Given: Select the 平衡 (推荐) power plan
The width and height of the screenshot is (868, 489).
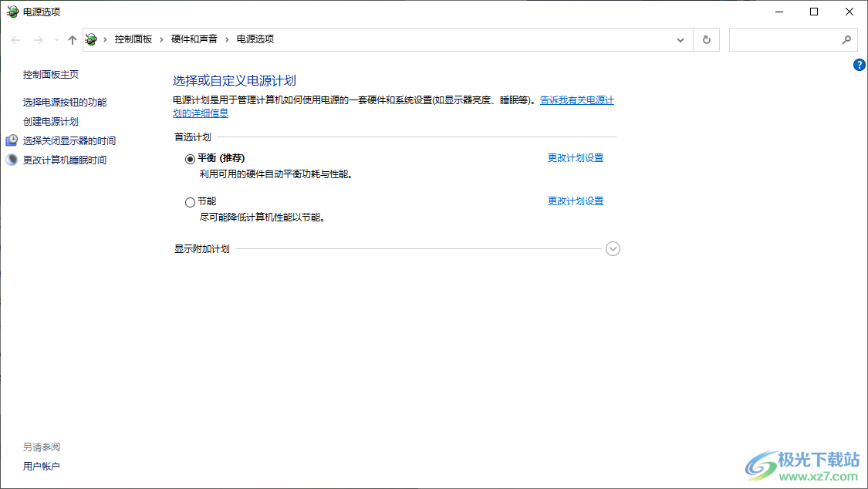Looking at the screenshot, I should 189,159.
